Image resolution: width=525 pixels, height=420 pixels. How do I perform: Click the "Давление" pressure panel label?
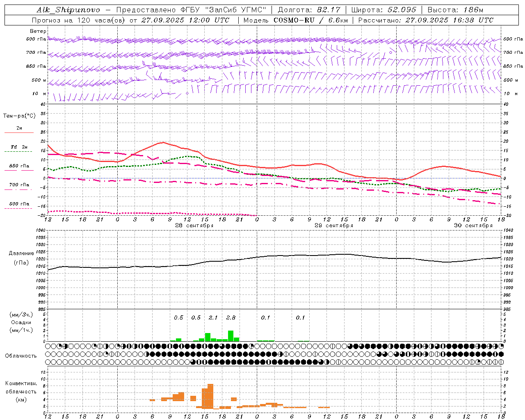[21, 253]
